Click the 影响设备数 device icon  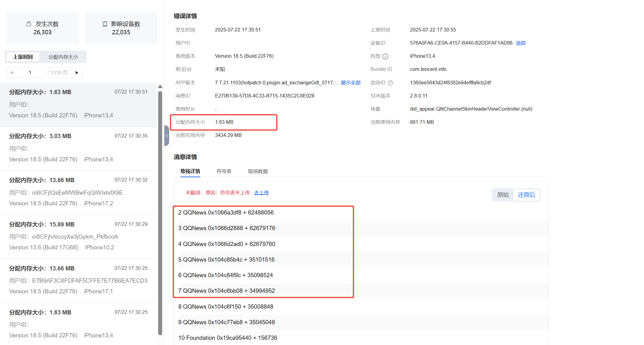point(105,24)
